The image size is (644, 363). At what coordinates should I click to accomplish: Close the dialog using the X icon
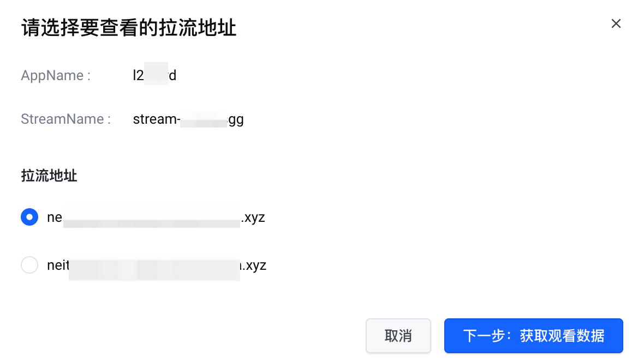tap(616, 23)
